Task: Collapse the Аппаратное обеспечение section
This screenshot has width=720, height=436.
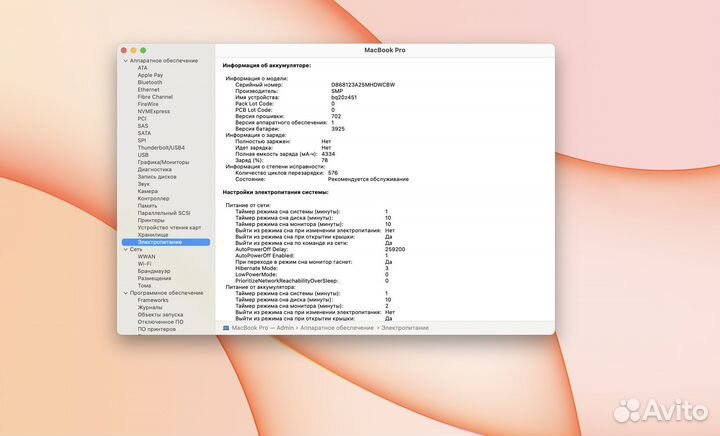Action: 125,61
